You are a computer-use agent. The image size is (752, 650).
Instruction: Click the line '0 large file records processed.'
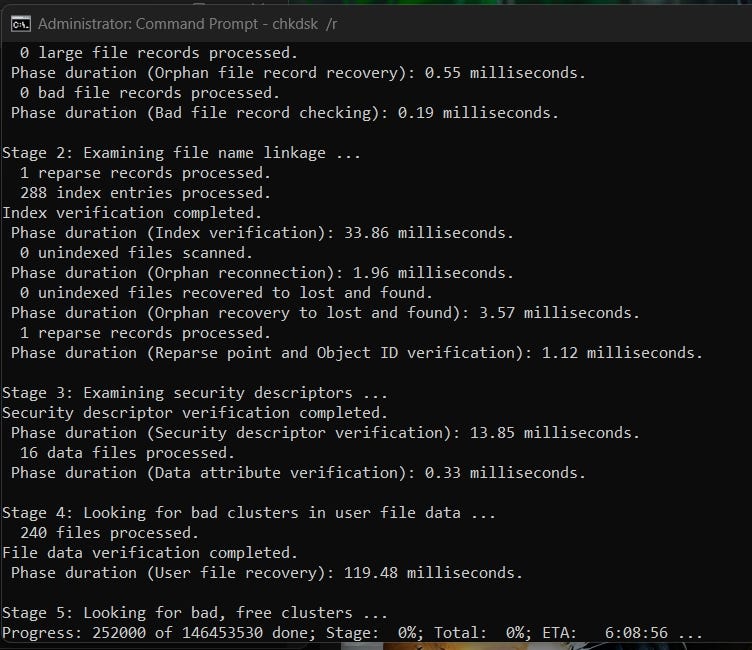pos(159,53)
